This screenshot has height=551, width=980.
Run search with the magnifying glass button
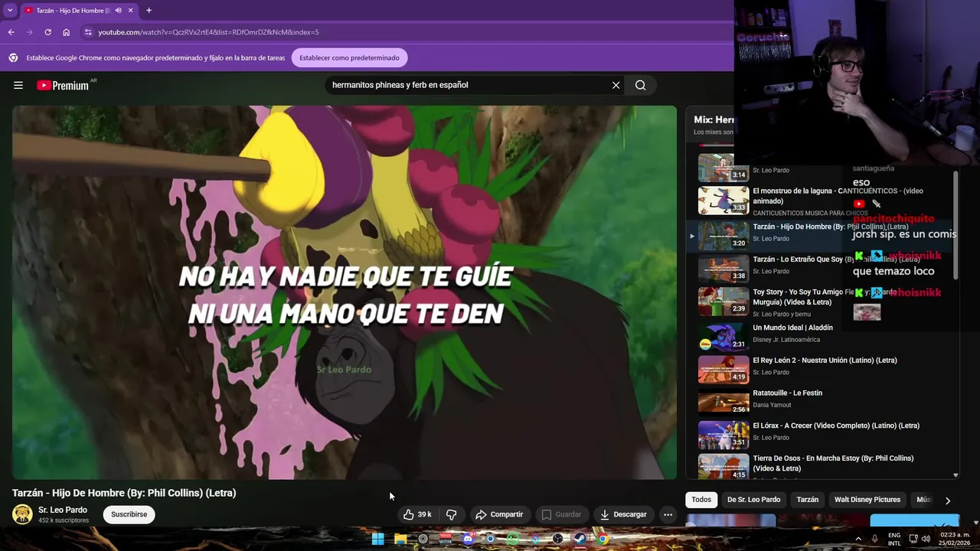(x=641, y=85)
